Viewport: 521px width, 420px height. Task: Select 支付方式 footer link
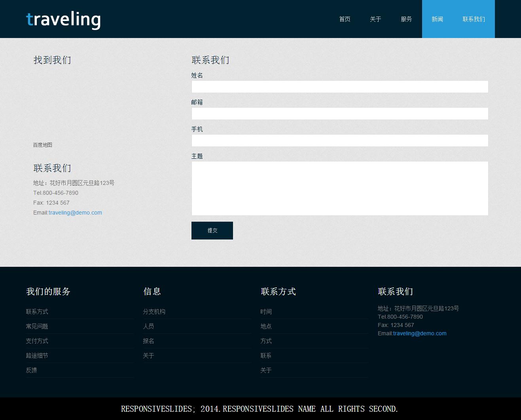pyautogui.click(x=37, y=341)
